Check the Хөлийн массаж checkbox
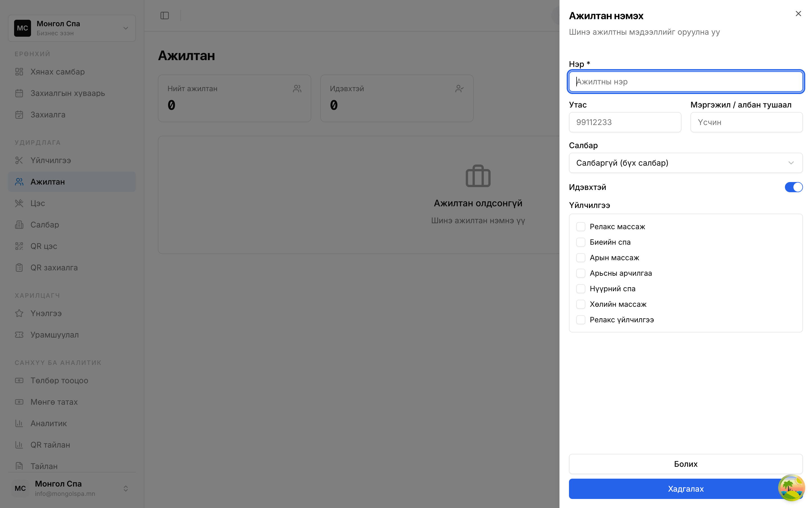The image size is (812, 508). [x=581, y=304]
